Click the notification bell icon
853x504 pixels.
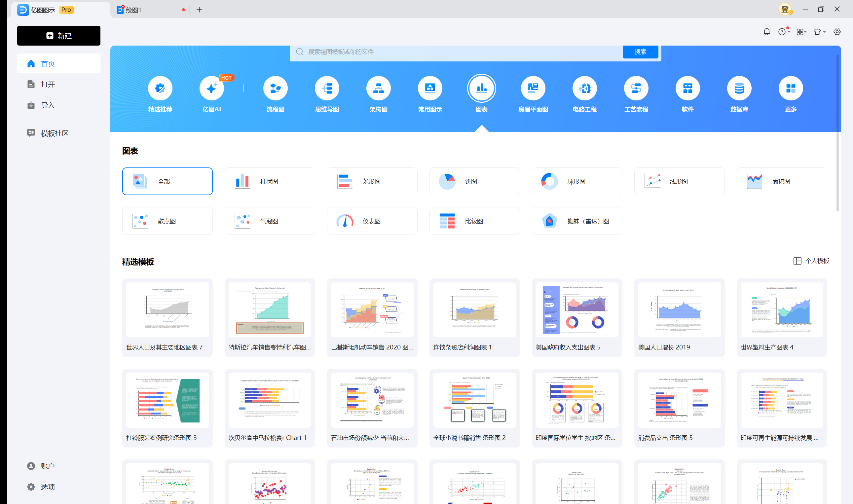tap(766, 32)
